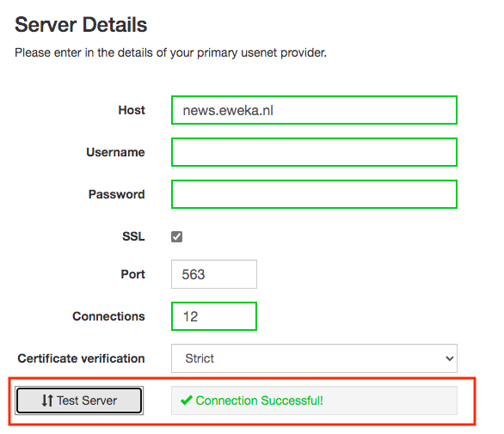Click the Port label
The image size is (504, 434).
[132, 274]
